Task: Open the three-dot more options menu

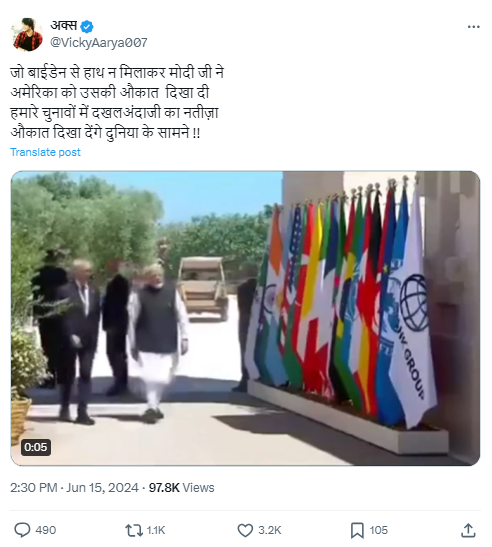Action: pyautogui.click(x=474, y=27)
